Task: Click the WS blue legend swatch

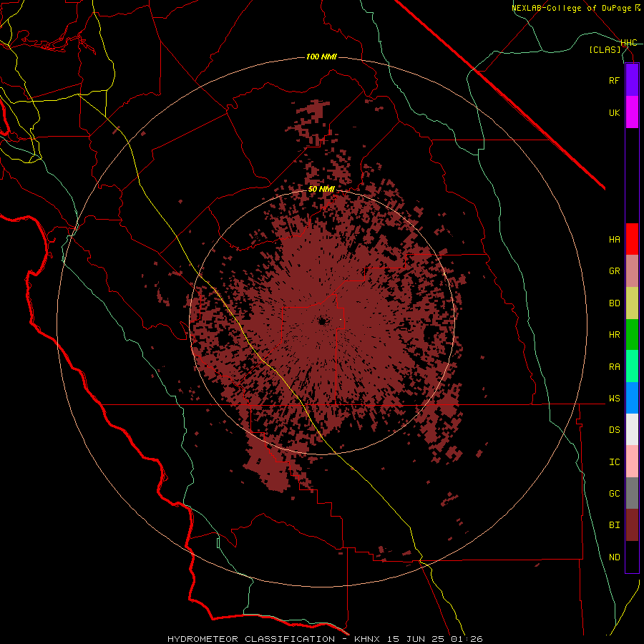Action: point(632,398)
